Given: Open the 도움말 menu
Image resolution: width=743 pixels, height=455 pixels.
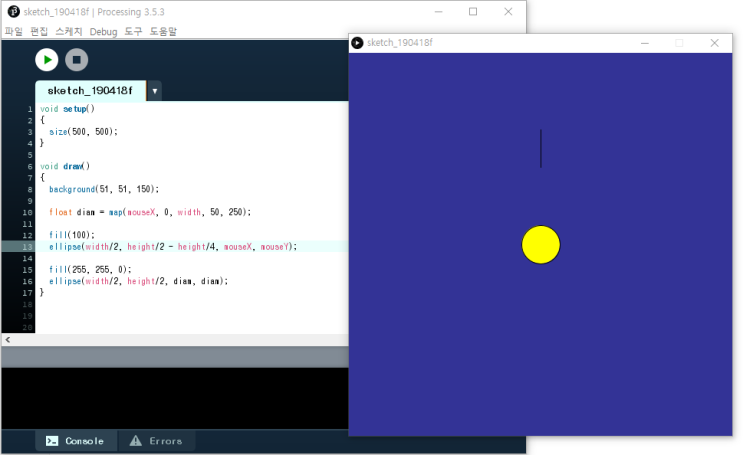Looking at the screenshot, I should click(x=163, y=31).
